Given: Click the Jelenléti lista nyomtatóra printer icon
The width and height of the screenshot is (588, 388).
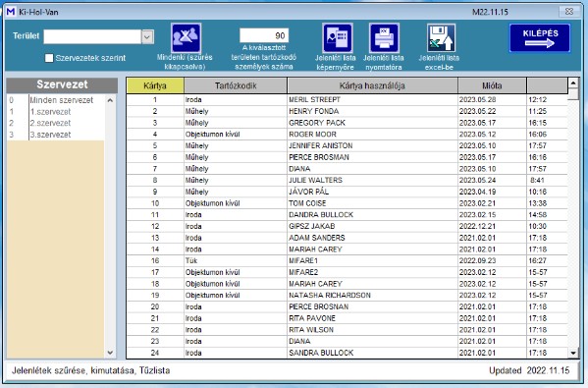Looking at the screenshot, I should (x=384, y=38).
